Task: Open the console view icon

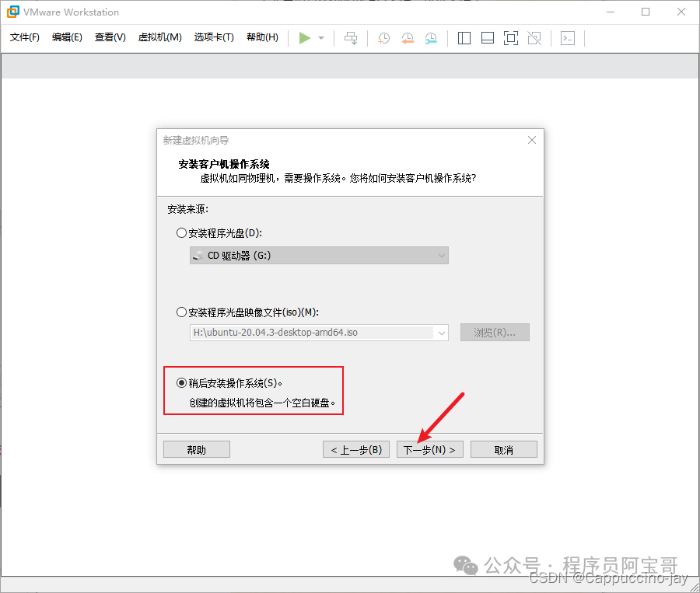Action: click(568, 38)
